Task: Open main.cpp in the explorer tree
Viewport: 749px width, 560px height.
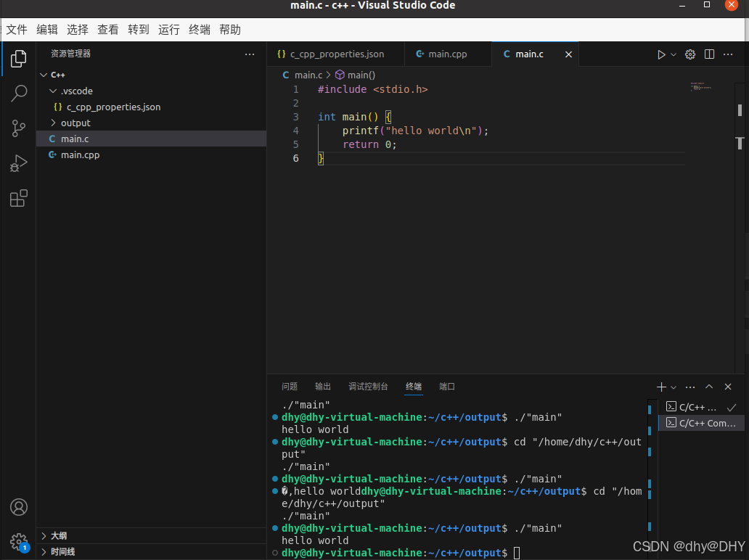Action: pyautogui.click(x=151, y=155)
